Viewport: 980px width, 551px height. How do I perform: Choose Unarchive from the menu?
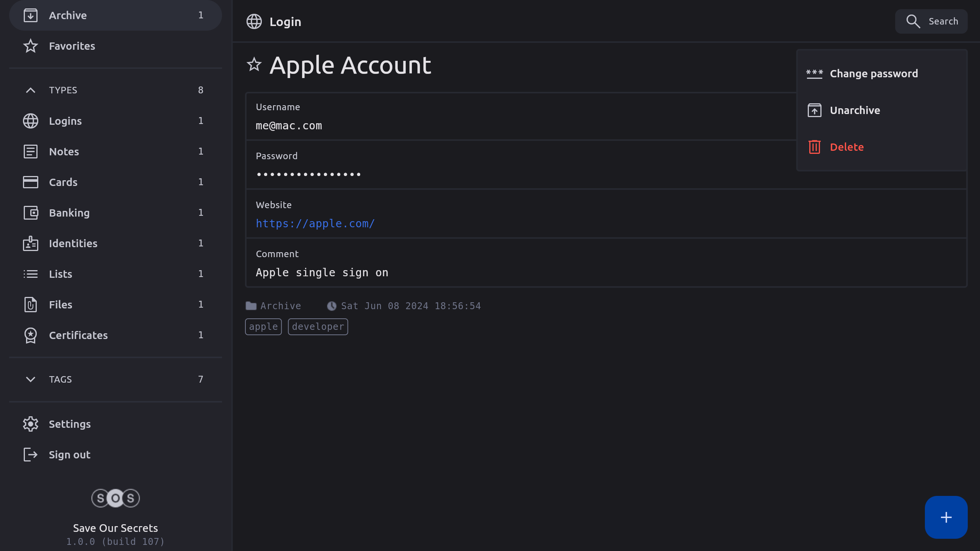(854, 110)
